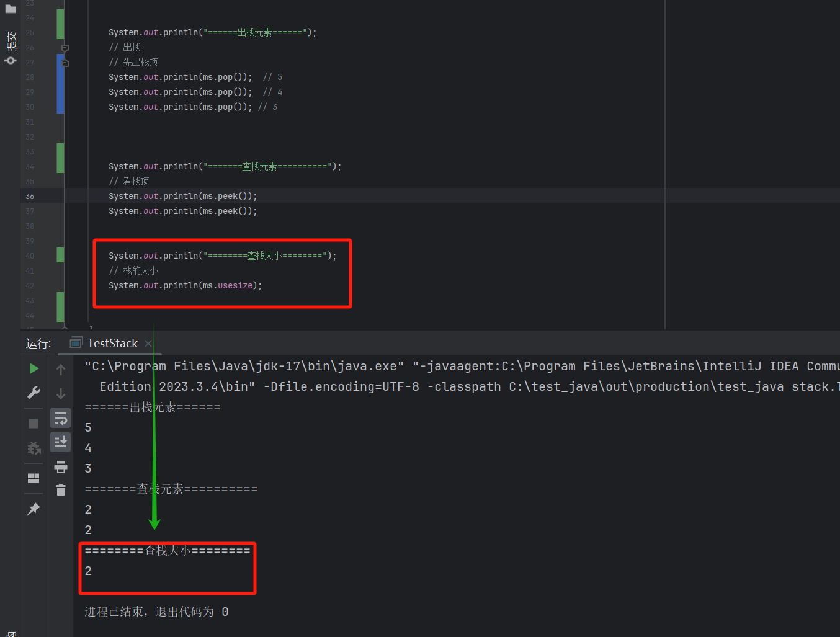The width and height of the screenshot is (840, 637).
Task: Stop the running process square icon
Action: tap(34, 424)
